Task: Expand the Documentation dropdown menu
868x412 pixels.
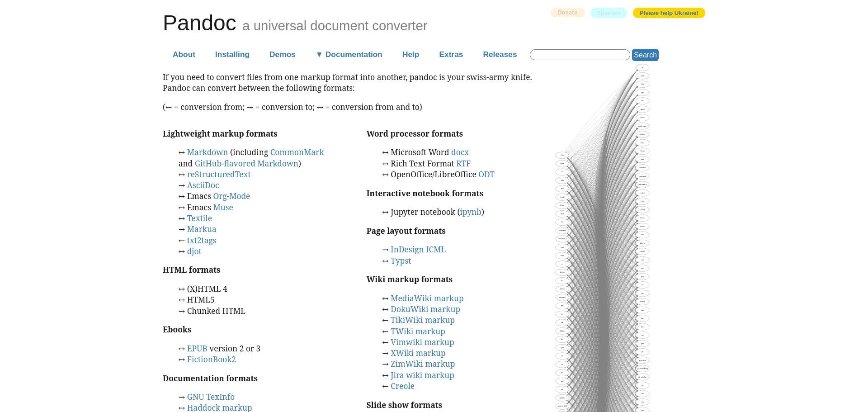Action: pos(349,54)
